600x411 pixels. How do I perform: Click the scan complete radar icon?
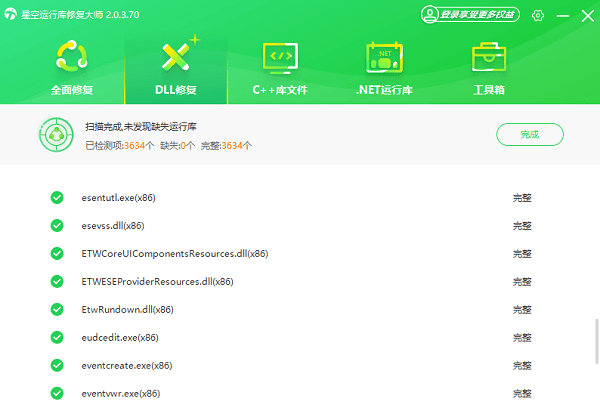pyautogui.click(x=55, y=134)
